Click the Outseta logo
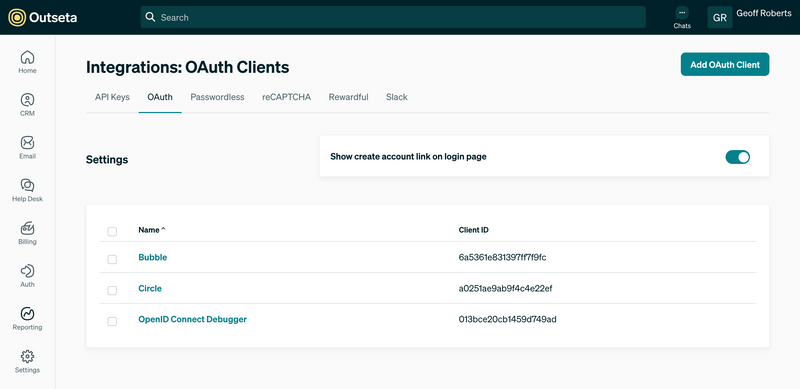Image resolution: width=800 pixels, height=389 pixels. coord(43,18)
